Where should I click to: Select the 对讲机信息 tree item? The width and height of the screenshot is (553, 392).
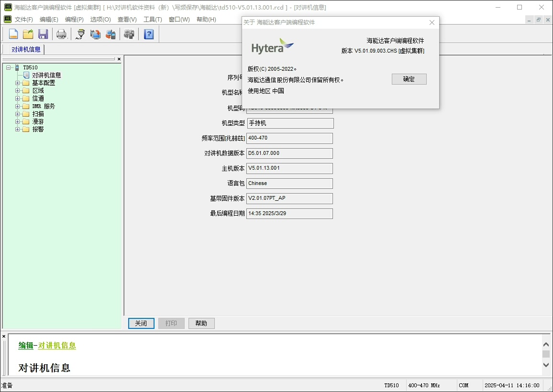(x=46, y=76)
